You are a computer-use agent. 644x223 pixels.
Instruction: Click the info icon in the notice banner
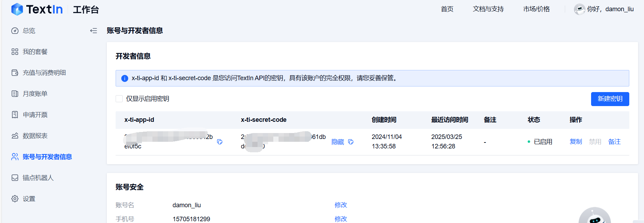pyautogui.click(x=124, y=78)
